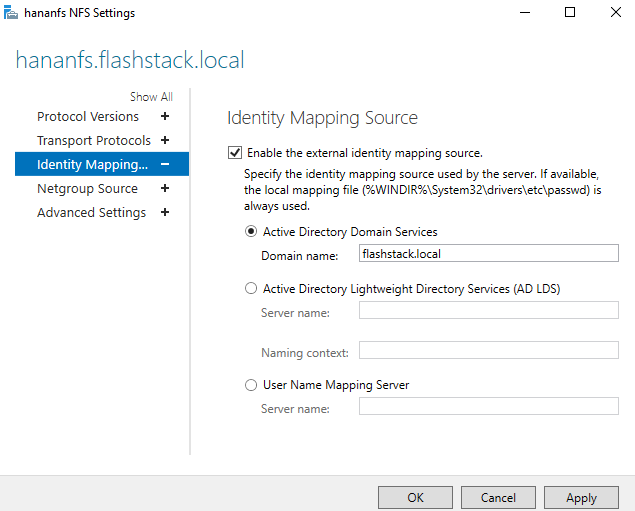
Task: Open the Advanced Settings page
Action: tap(92, 212)
